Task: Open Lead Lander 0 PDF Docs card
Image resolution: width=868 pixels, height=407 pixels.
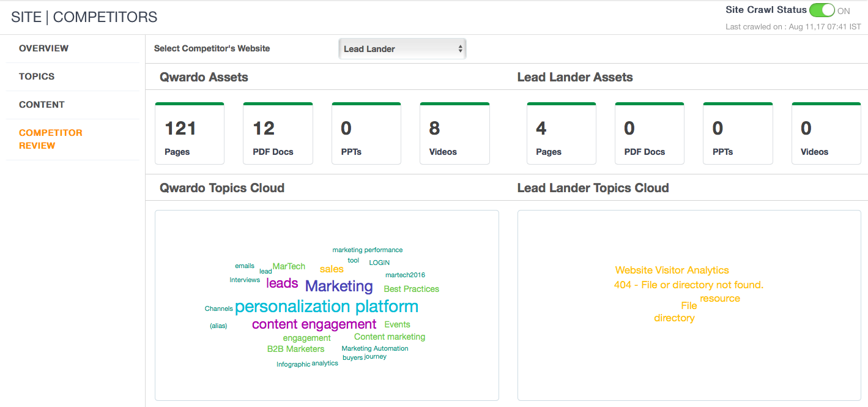Action: [650, 133]
